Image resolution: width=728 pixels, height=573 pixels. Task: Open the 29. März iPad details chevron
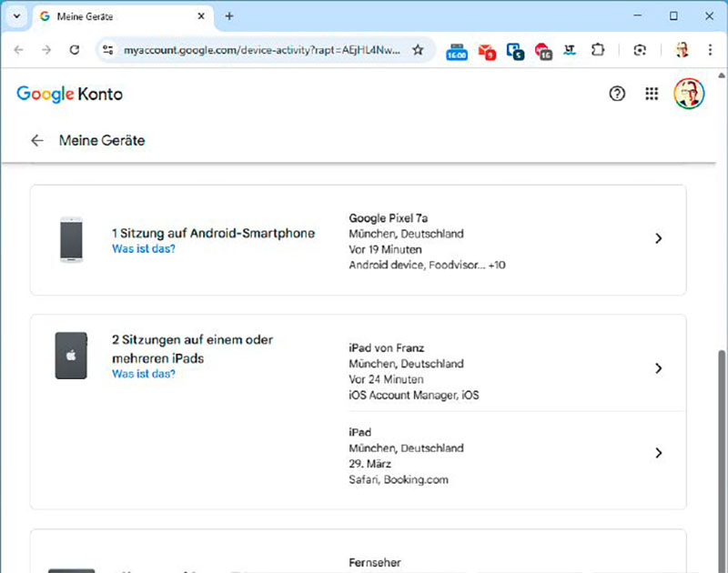click(658, 453)
